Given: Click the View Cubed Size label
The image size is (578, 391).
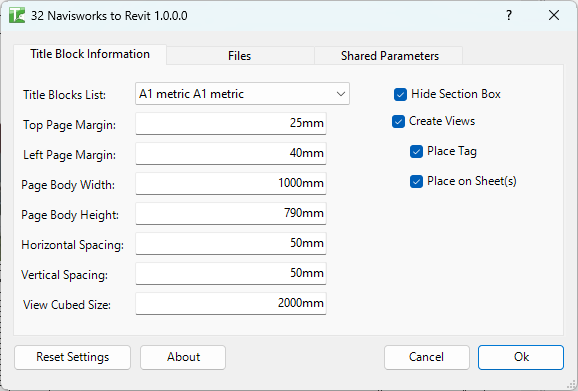Looking at the screenshot, I should (67, 305).
